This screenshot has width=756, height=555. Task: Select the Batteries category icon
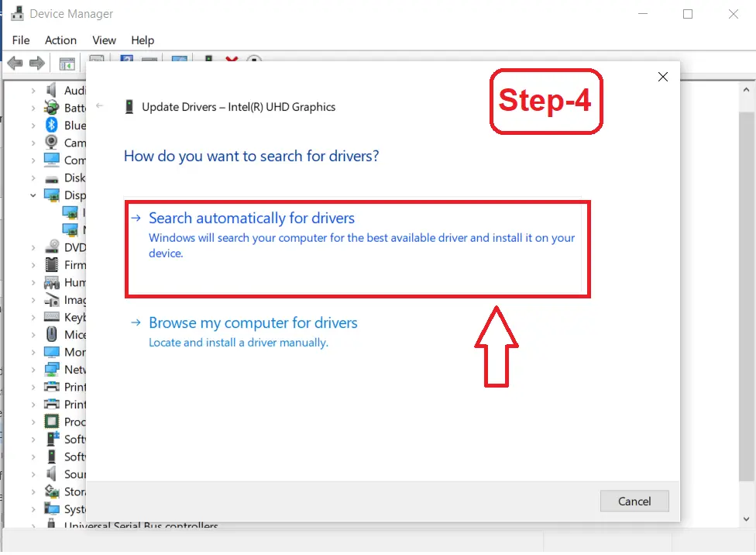pyautogui.click(x=51, y=108)
